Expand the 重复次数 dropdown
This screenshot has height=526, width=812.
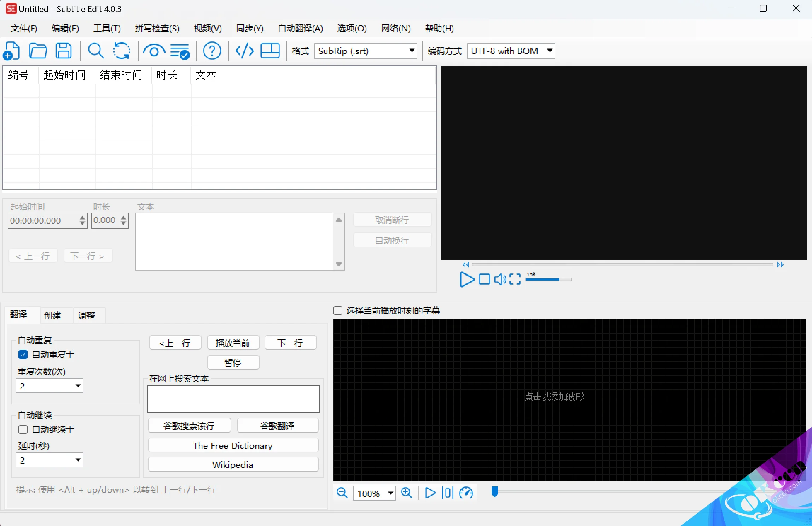pos(77,386)
